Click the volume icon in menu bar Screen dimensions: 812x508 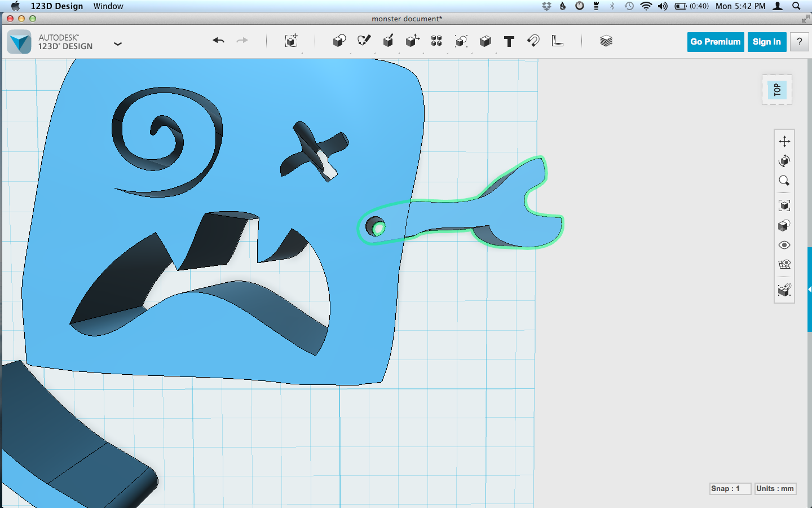663,6
